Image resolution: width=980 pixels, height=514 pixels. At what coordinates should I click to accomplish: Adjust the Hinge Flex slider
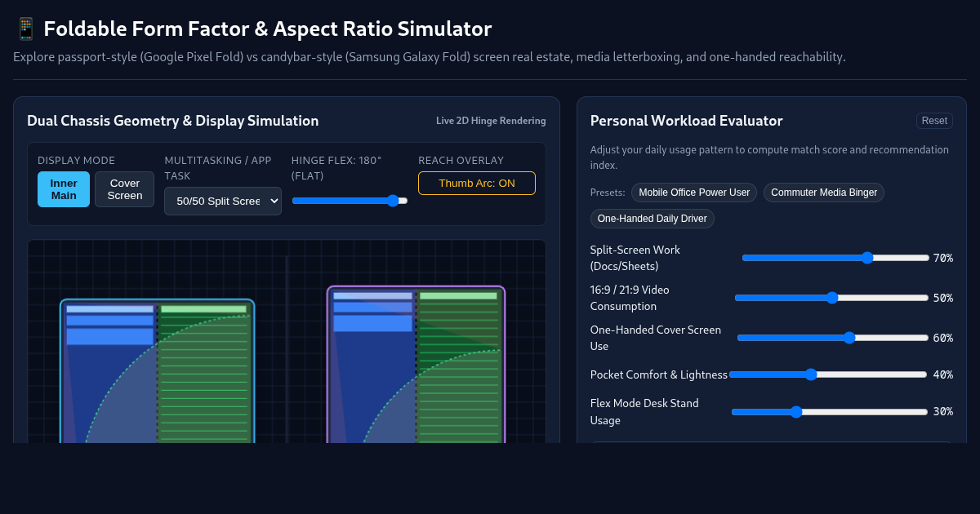pyautogui.click(x=350, y=201)
